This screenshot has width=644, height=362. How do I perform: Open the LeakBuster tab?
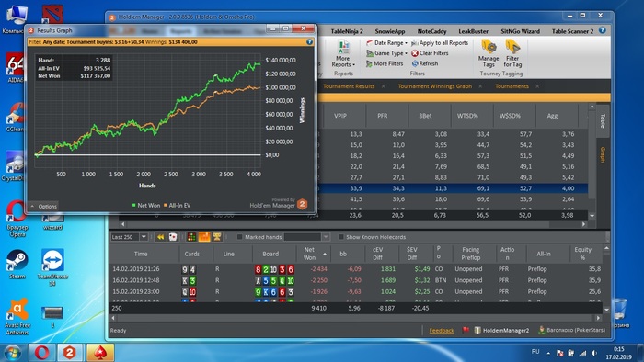click(473, 31)
